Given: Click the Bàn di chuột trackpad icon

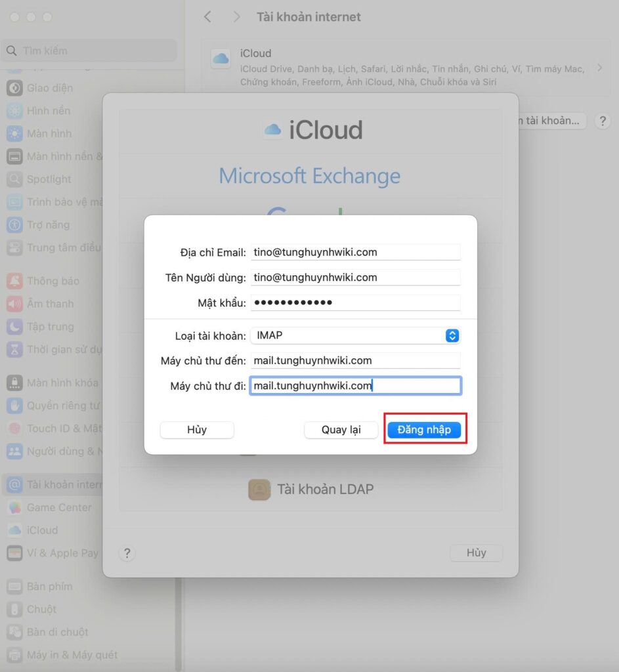Looking at the screenshot, I should click(x=14, y=632).
